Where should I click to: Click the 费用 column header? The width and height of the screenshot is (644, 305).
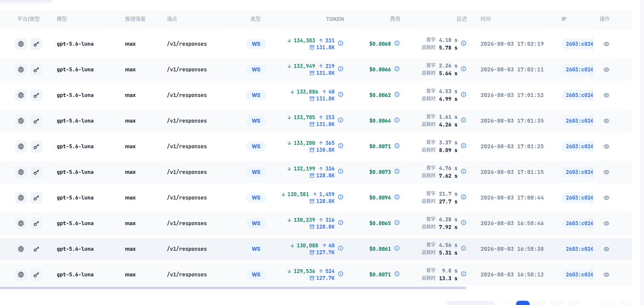tap(395, 19)
